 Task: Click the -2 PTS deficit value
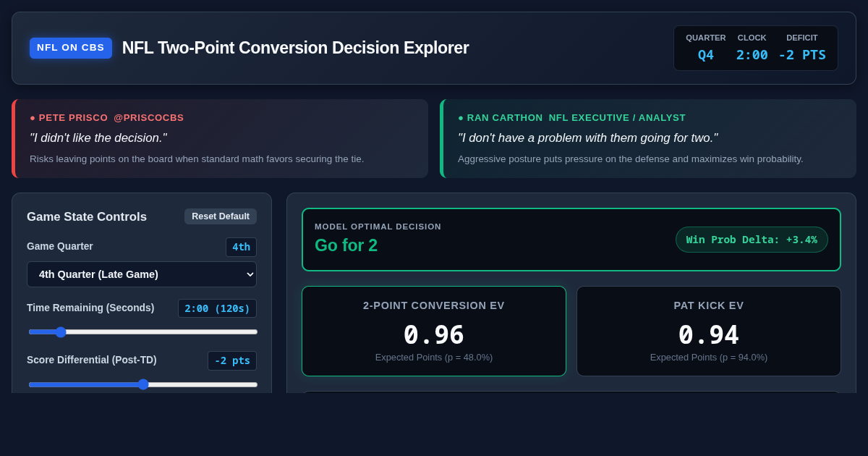[802, 55]
